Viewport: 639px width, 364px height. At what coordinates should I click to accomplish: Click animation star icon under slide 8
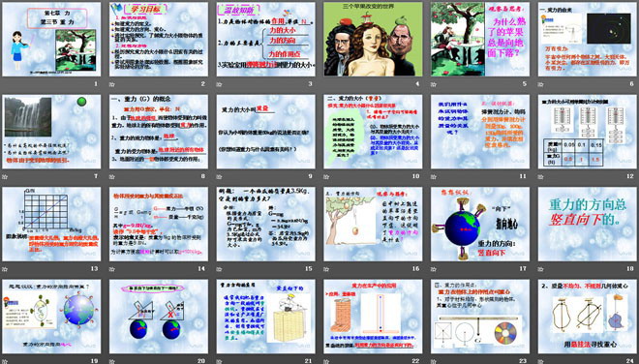[x=112, y=177]
